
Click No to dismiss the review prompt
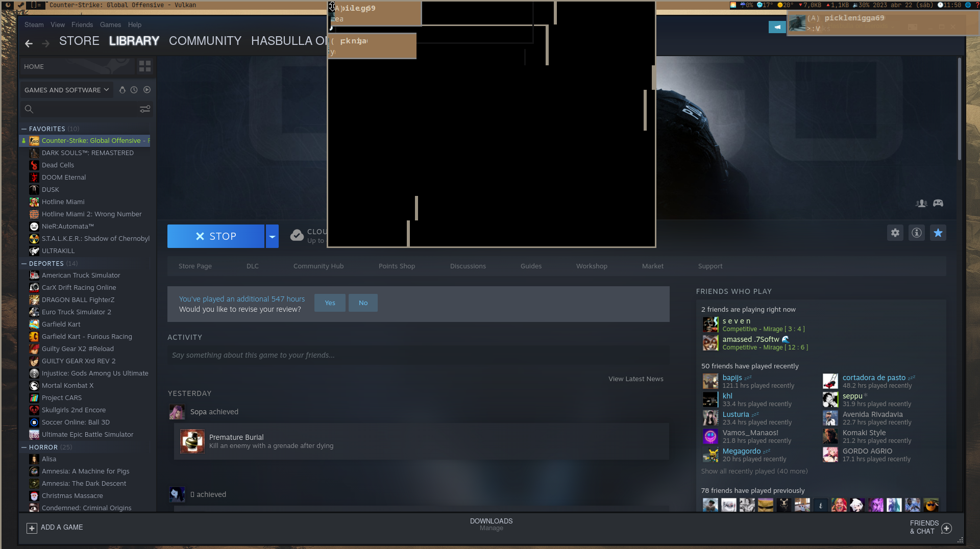(363, 303)
